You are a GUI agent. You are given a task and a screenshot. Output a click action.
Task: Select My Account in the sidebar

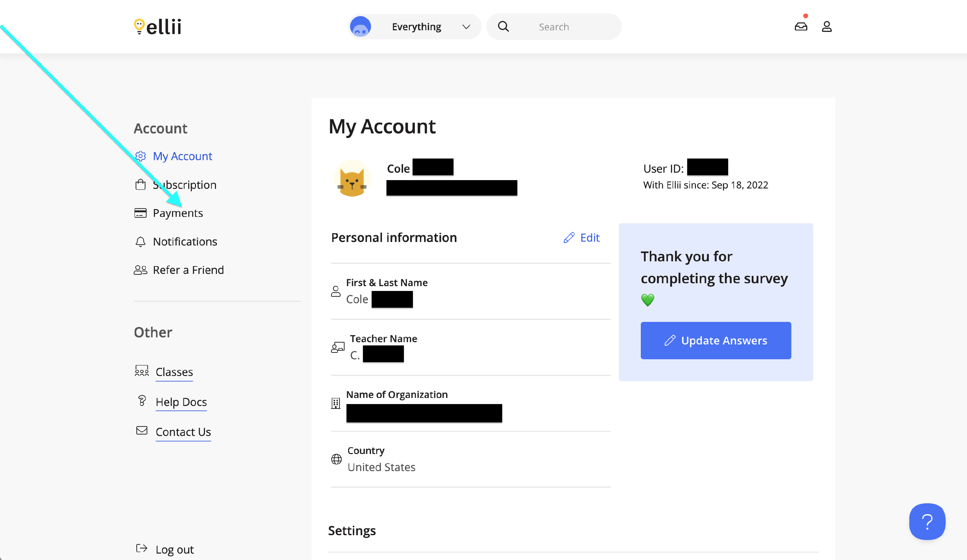pos(182,156)
